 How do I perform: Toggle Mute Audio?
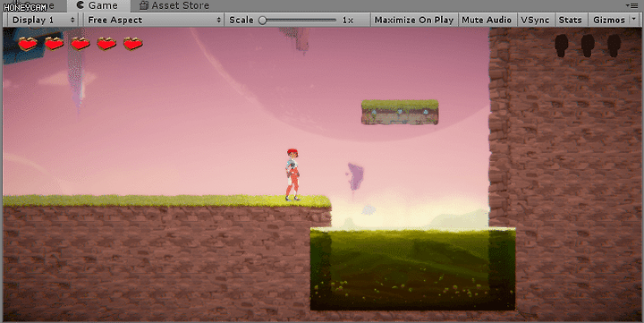coord(487,21)
